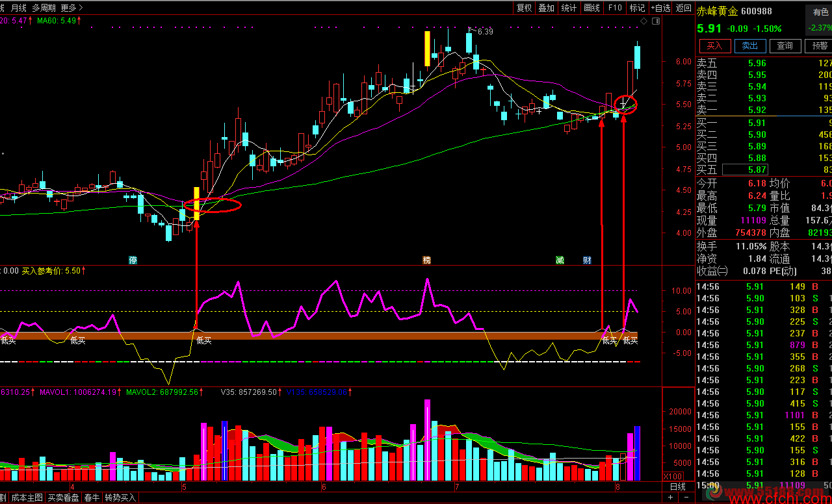Switch to the 买卖看盘 tab
Screen dimensions: 832x504
[x=63, y=498]
